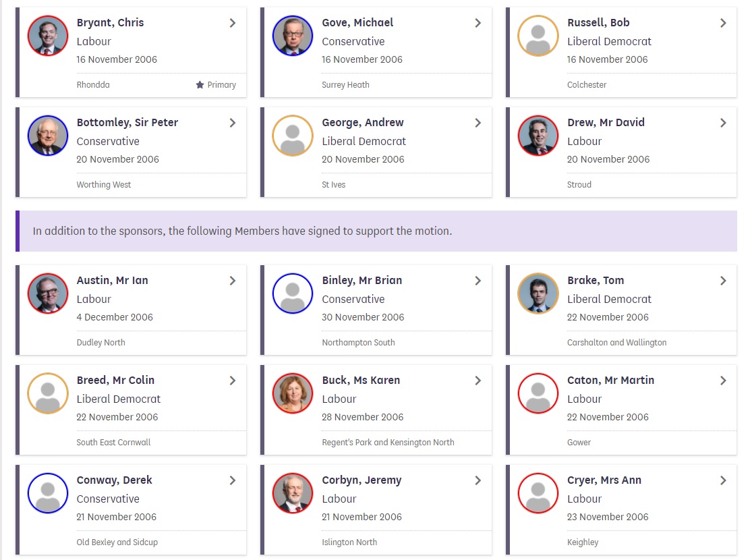Click the supporters notice banner text
The width and height of the screenshot is (752, 560).
[x=242, y=231]
